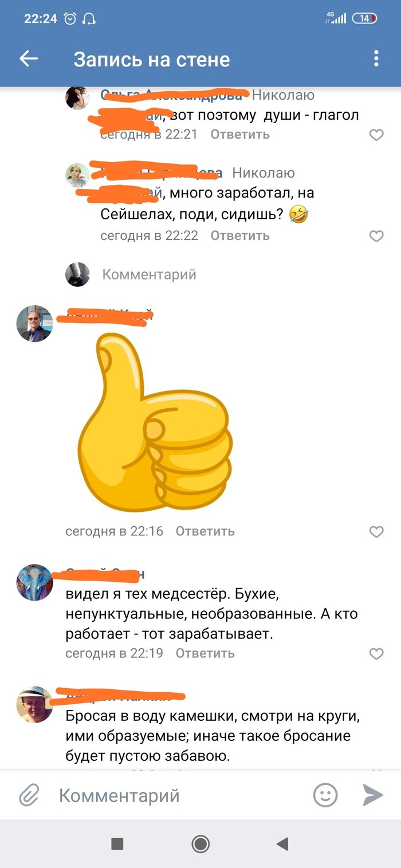Like the comment about медсестёр
The width and height of the screenshot is (401, 868).
point(376,654)
